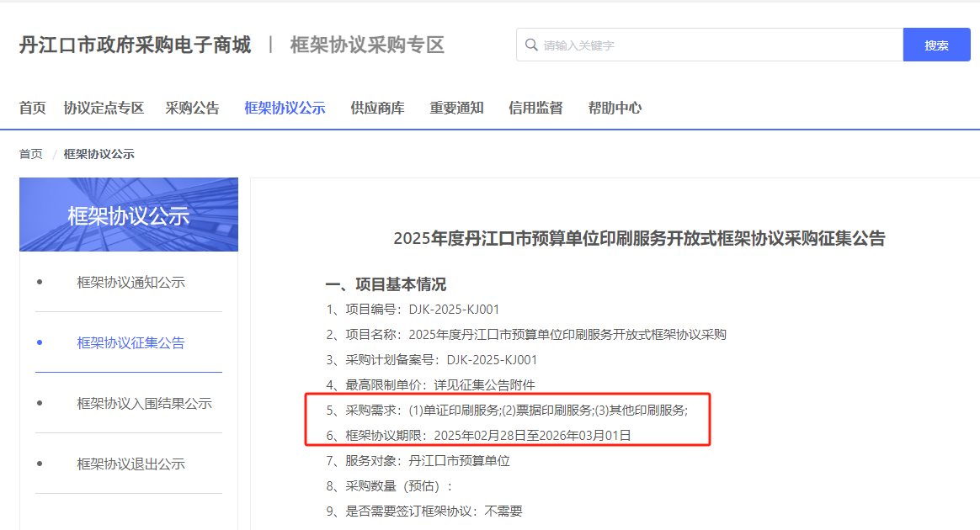The width and height of the screenshot is (980, 530).
Task: Open the 信用监督 menu item
Action: click(x=535, y=108)
